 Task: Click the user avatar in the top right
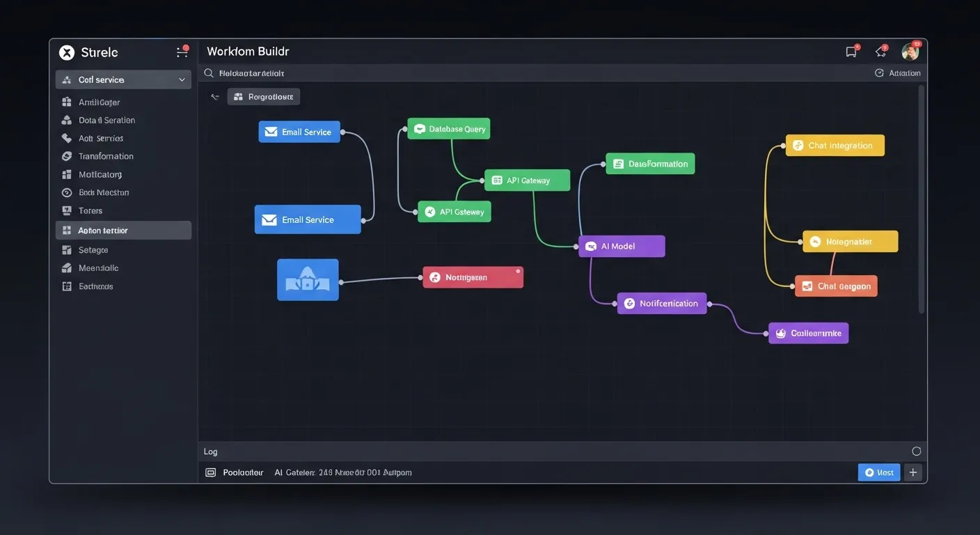910,50
